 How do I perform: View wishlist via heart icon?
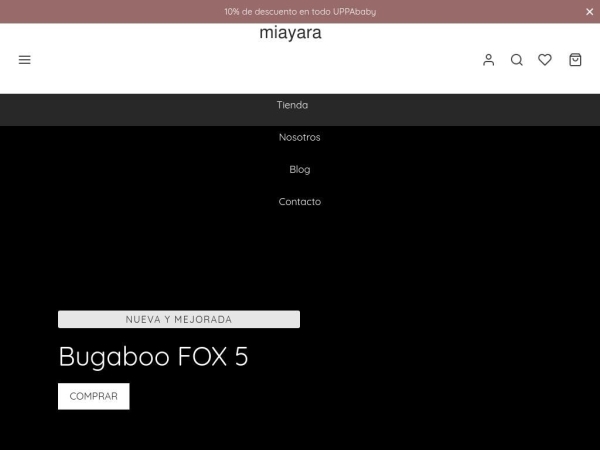(x=545, y=60)
